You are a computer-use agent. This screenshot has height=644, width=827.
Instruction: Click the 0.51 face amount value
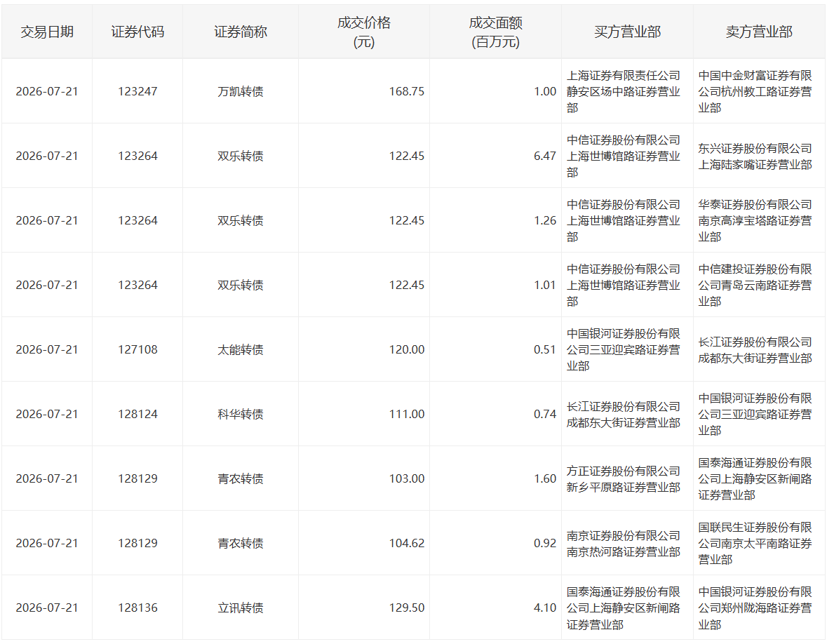click(x=545, y=349)
